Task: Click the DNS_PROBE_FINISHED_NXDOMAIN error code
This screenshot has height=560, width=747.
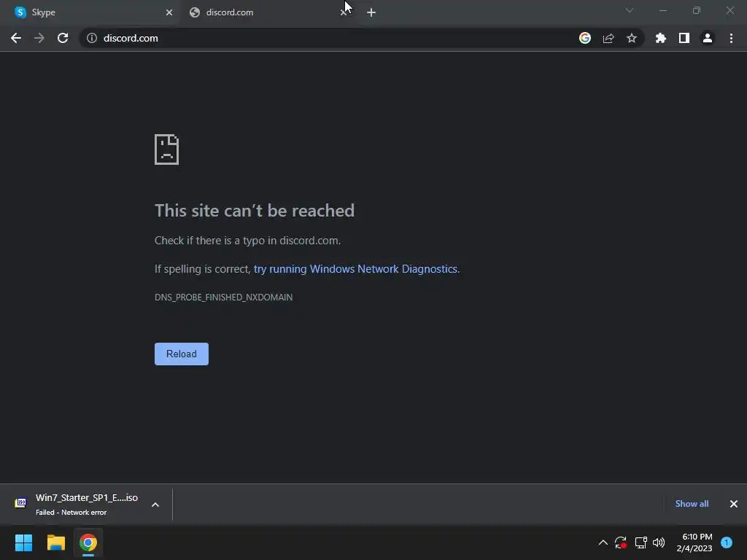Action: pyautogui.click(x=223, y=297)
